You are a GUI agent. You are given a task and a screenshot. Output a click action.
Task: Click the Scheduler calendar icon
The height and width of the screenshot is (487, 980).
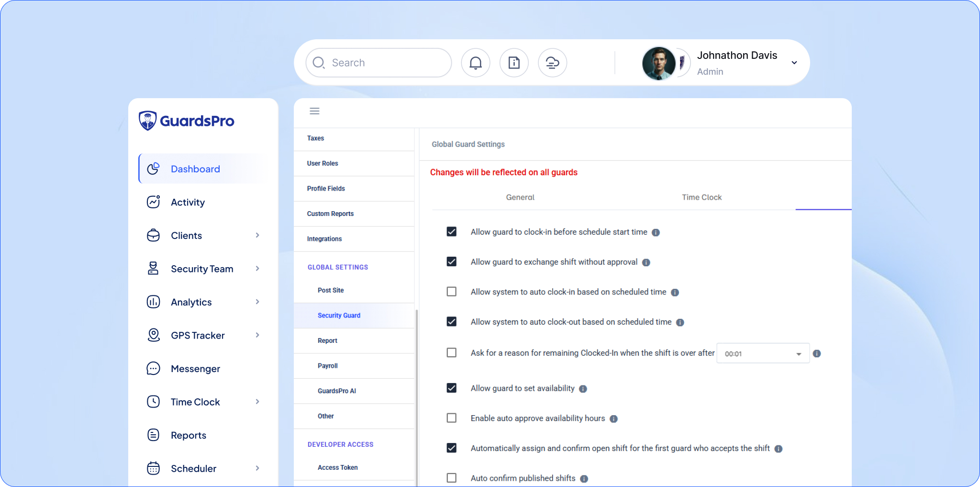point(153,468)
